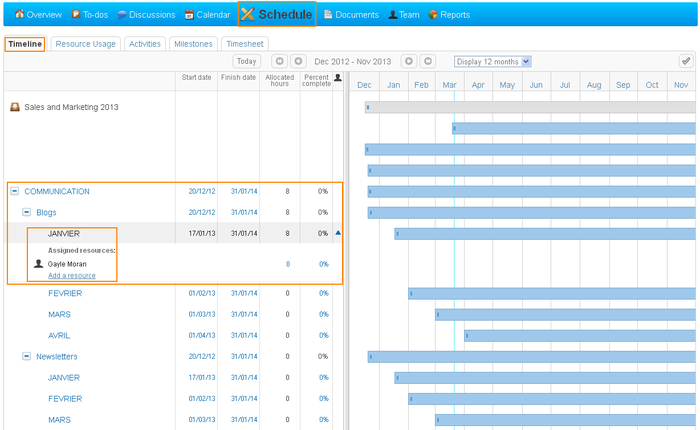Open the COMMUNICATION task link
The height and width of the screenshot is (430, 700).
click(57, 191)
